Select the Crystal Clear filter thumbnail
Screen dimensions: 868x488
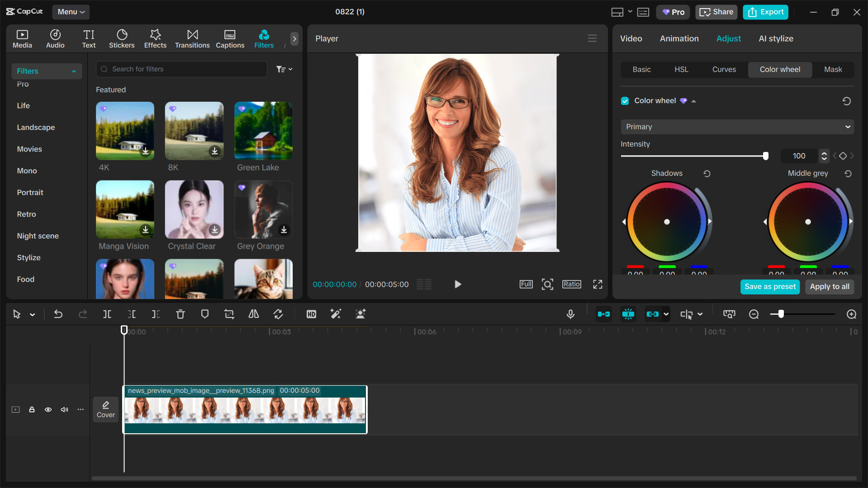194,209
